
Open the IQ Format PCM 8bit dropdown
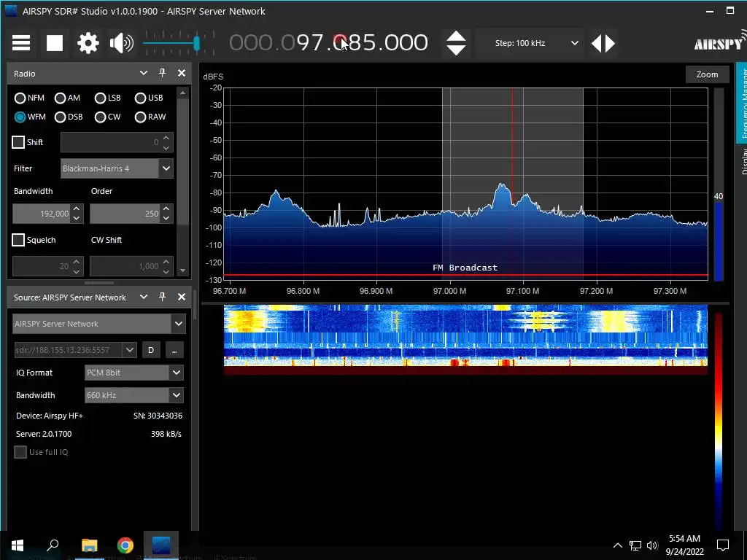(134, 373)
